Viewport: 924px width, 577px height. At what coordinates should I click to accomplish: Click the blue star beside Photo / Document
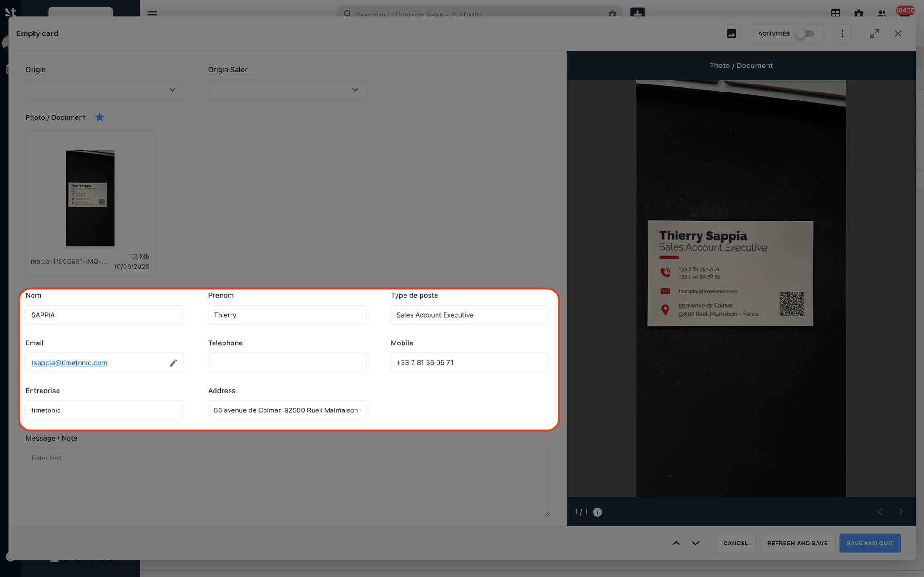pos(99,117)
